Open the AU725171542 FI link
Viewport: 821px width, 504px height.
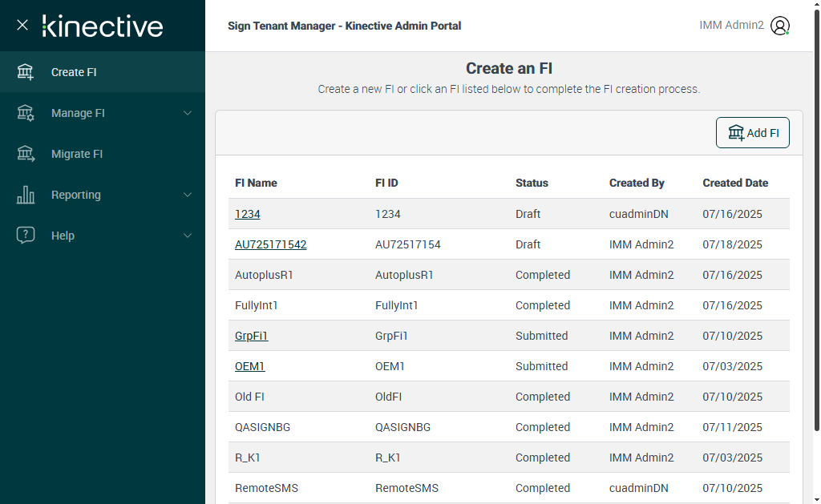[270, 244]
